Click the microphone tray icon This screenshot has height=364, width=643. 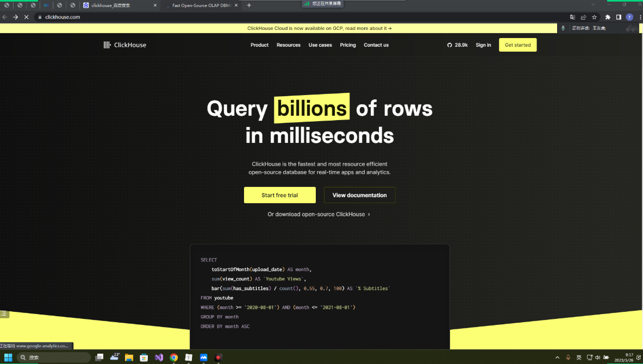click(568, 357)
